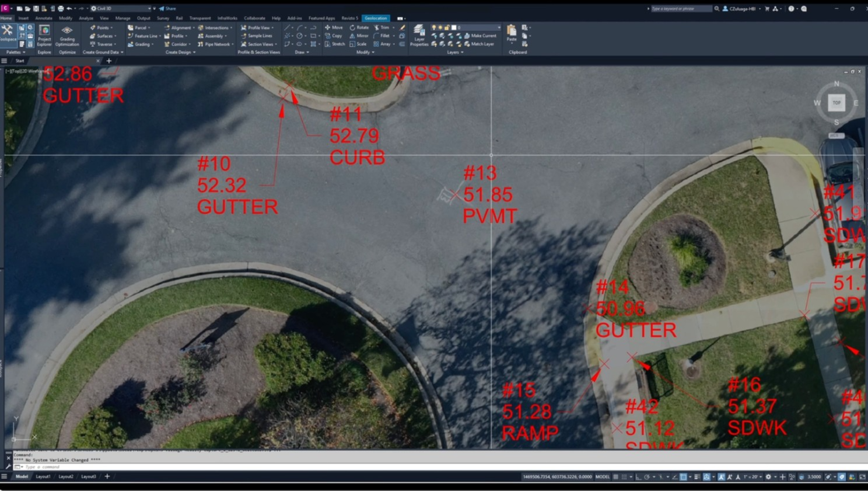Click the keyword search input box

click(681, 9)
